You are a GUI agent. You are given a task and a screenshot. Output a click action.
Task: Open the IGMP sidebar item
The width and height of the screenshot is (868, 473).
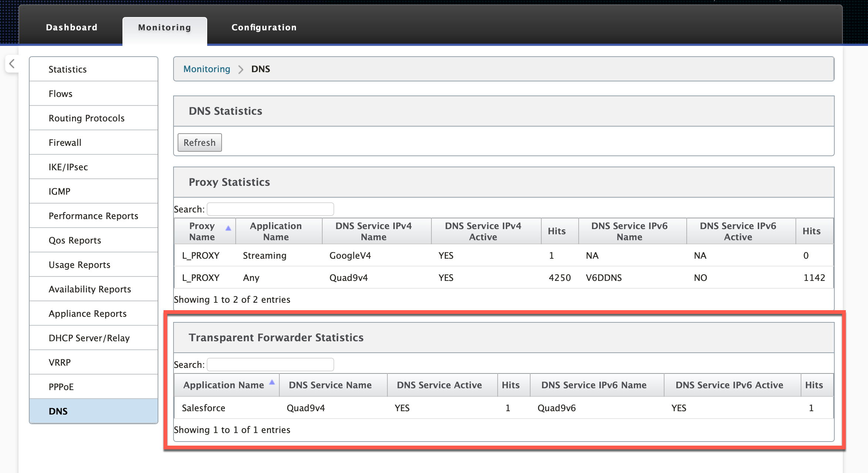click(94, 191)
